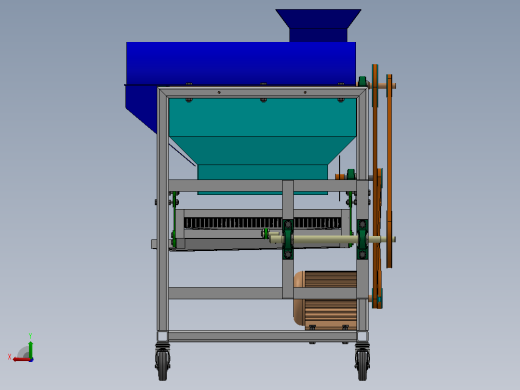Image resolution: width=520 pixels, height=390 pixels.
Task: Select the bottom horizontal frame beam
Action: click(262, 336)
